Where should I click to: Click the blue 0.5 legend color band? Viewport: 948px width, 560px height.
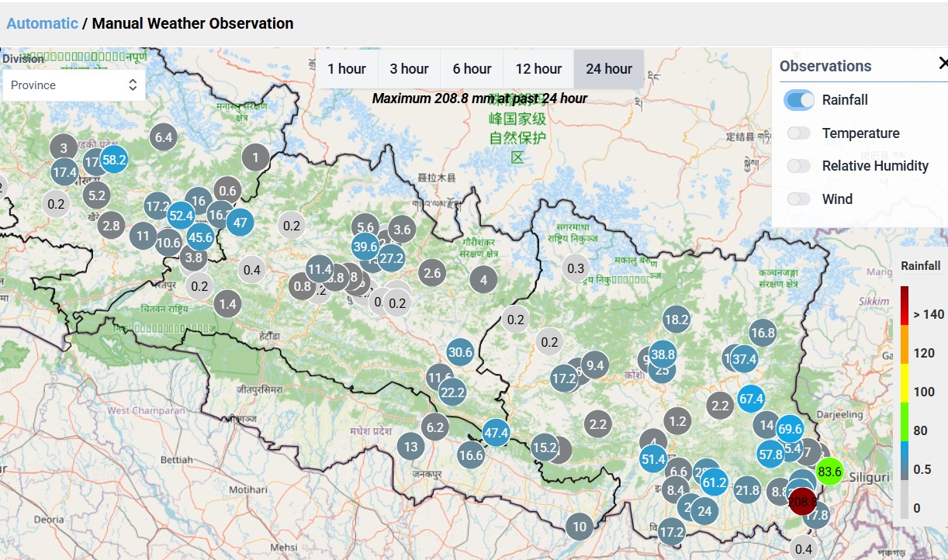tap(905, 461)
